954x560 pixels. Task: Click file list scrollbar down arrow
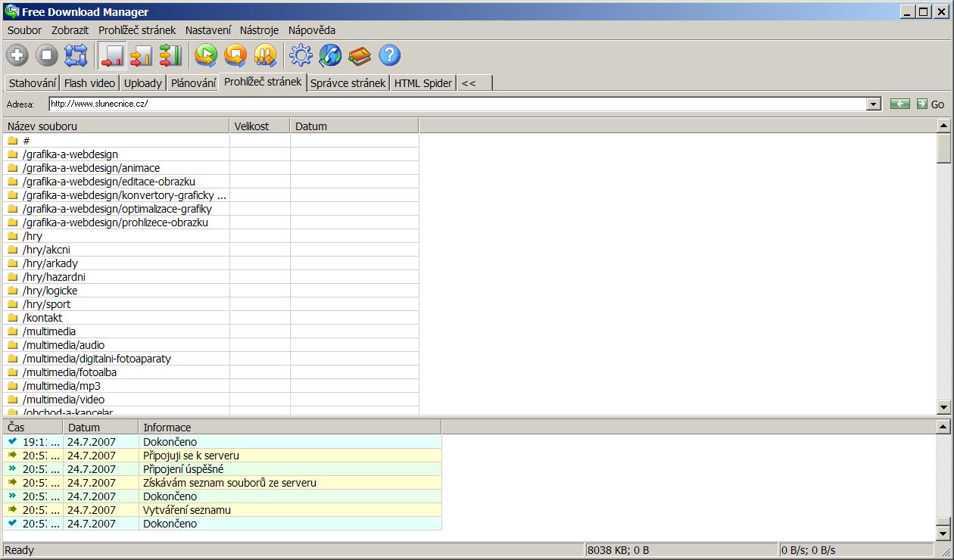943,408
